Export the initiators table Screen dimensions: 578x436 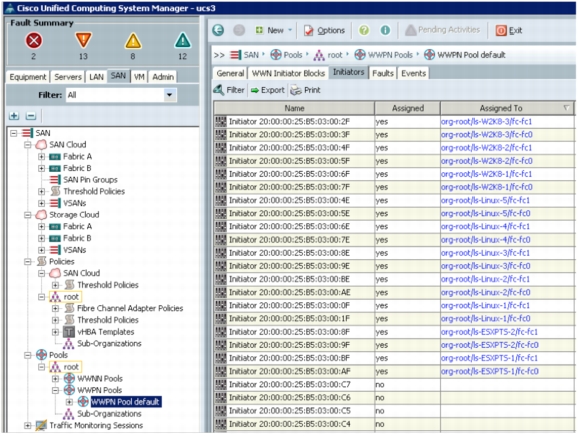(268, 90)
